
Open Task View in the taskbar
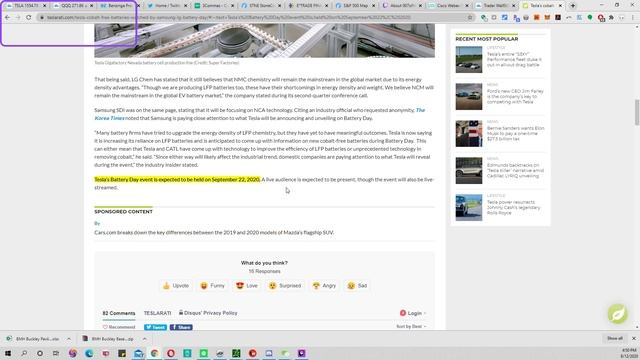pos(56,353)
